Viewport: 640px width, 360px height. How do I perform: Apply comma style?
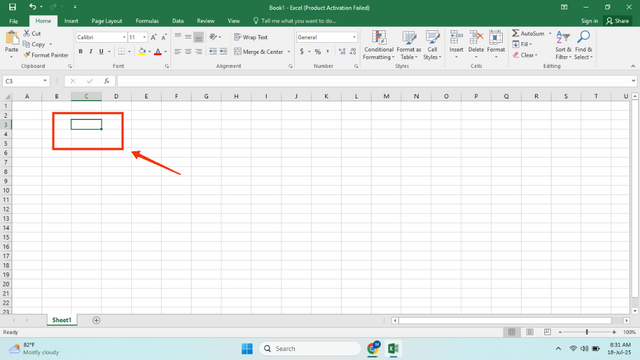tap(328, 51)
